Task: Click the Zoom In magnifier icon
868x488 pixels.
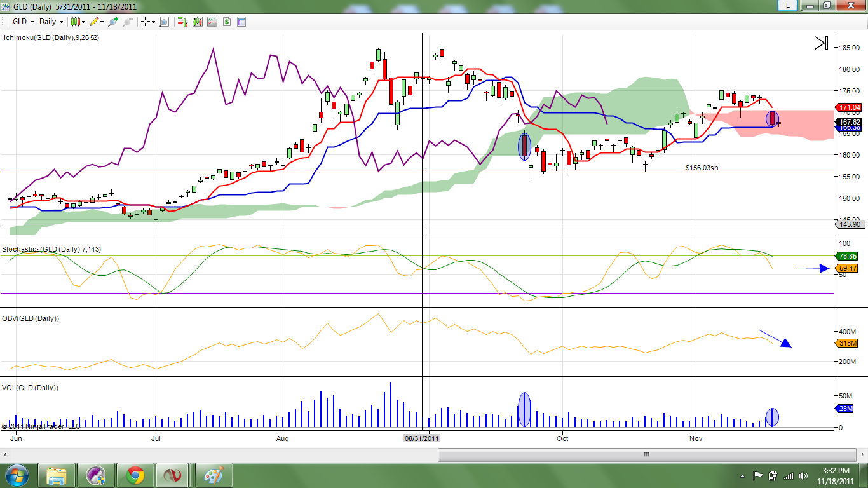Action: (113, 22)
